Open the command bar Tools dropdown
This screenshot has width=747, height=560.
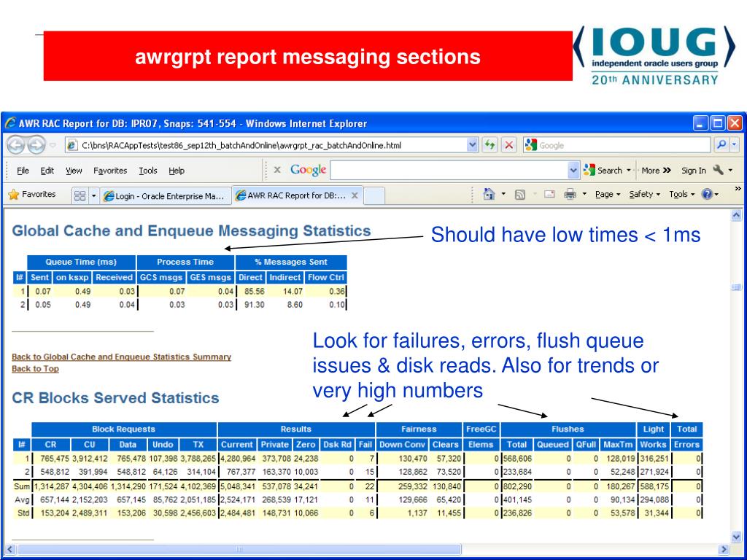coord(682,194)
